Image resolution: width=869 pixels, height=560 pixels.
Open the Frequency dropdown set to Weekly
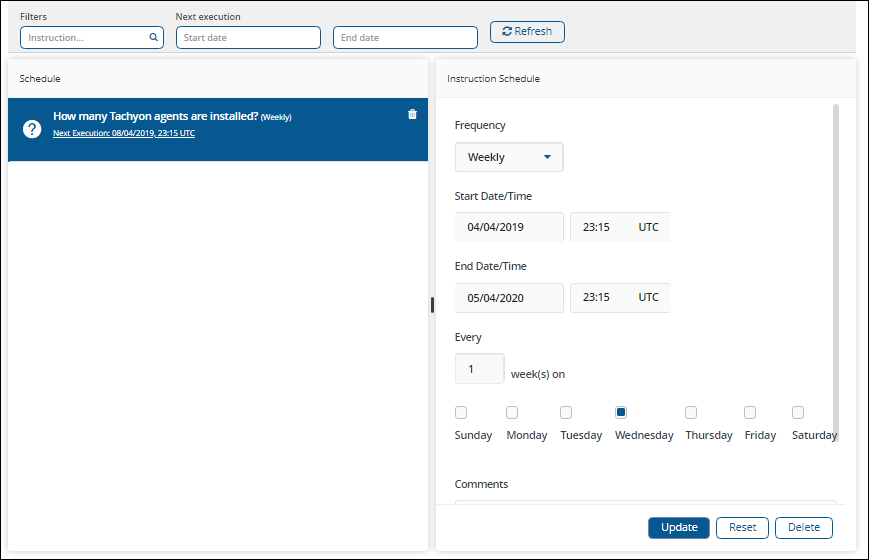click(509, 157)
